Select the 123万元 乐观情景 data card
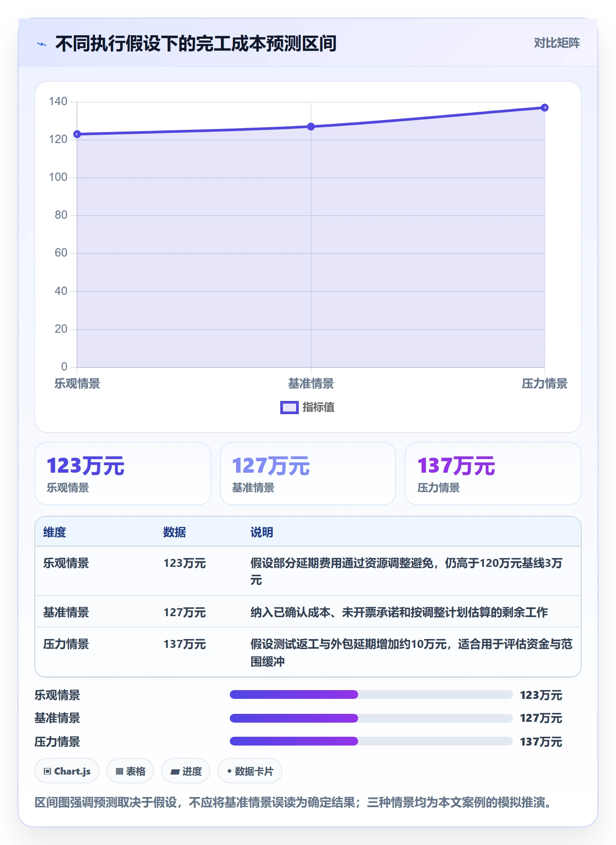Screen dimensions: 616x845 [123, 474]
